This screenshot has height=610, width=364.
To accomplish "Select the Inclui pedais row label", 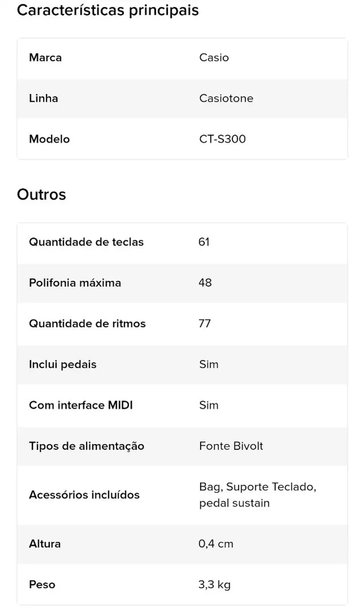I will tap(62, 365).
